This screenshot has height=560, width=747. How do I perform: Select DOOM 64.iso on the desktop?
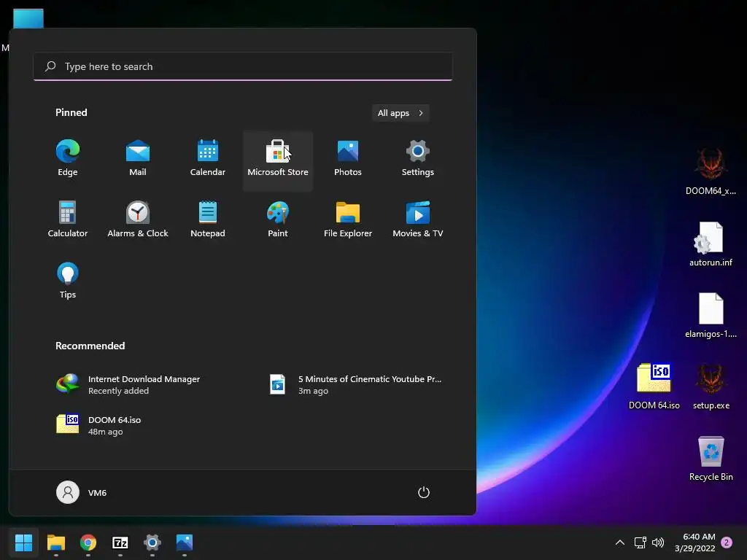(x=654, y=386)
